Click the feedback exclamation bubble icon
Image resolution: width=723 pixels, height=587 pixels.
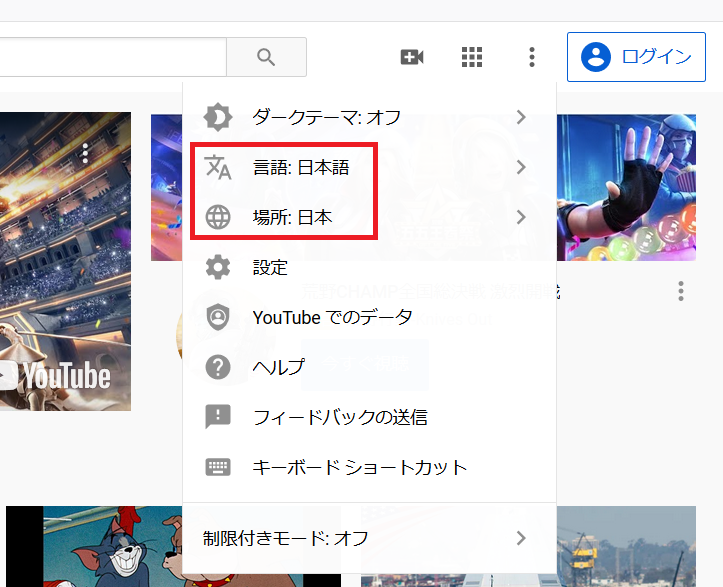click(218, 417)
